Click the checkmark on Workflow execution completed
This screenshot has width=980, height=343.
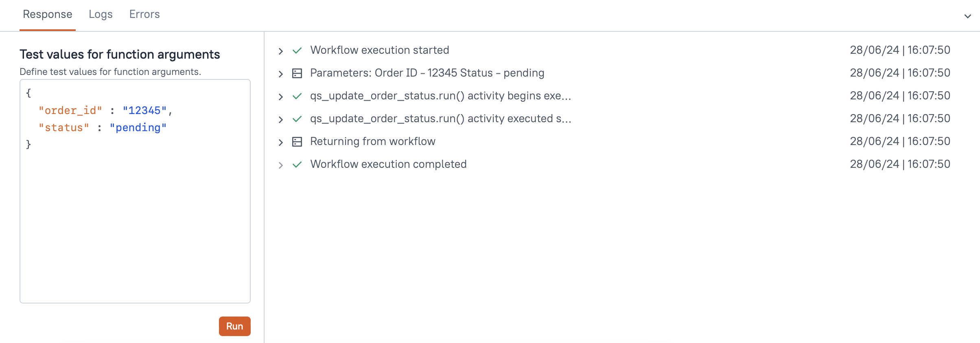coord(297,164)
